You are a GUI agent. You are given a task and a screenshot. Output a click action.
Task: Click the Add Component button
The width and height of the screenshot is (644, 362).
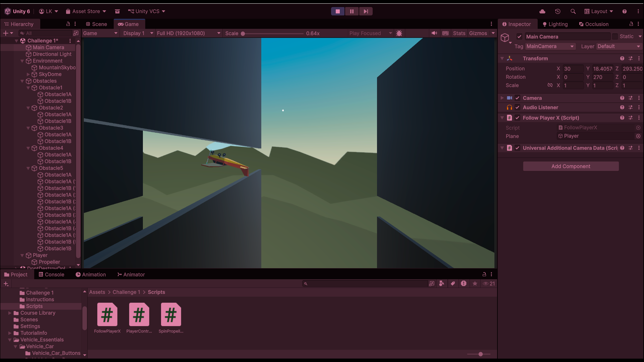pos(571,166)
